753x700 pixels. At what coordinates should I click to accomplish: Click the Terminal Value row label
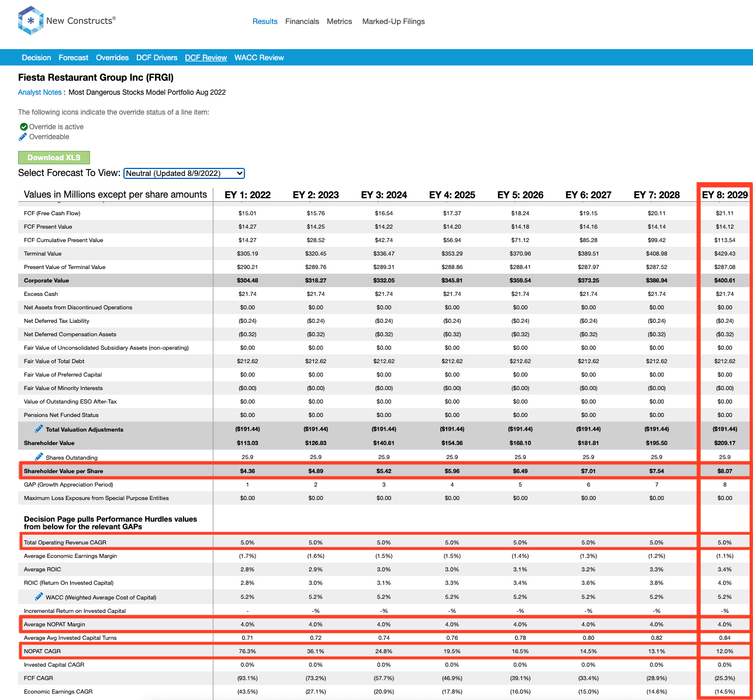(43, 253)
